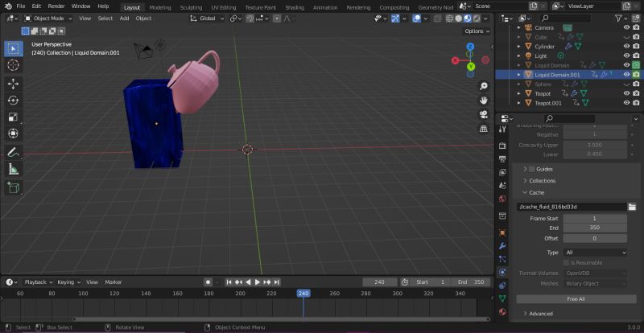Toggle Light viewport visibility eye

click(x=627, y=55)
